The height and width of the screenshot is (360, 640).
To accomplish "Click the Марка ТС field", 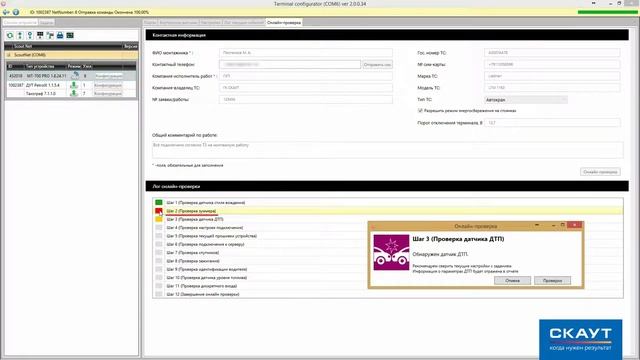I will point(552,76).
